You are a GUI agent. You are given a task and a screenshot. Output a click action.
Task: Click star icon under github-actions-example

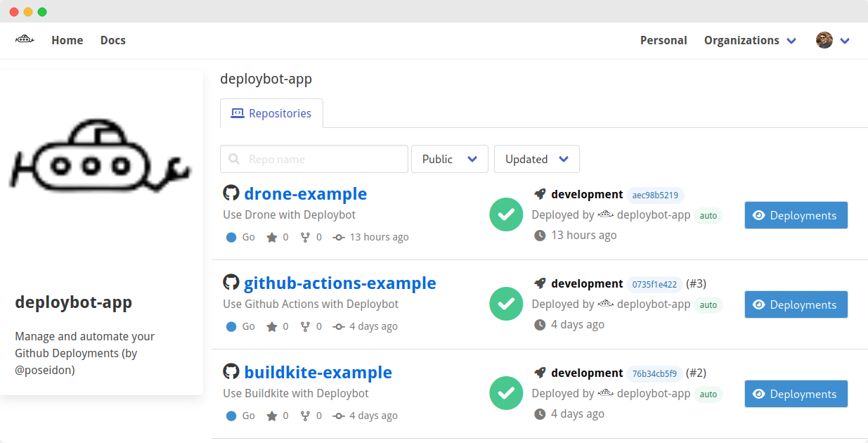tap(272, 326)
